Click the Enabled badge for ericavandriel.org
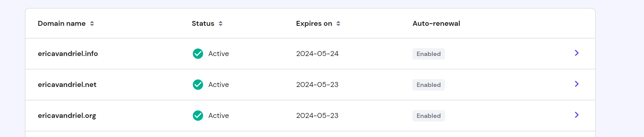The height and width of the screenshot is (137, 644). pyautogui.click(x=429, y=116)
